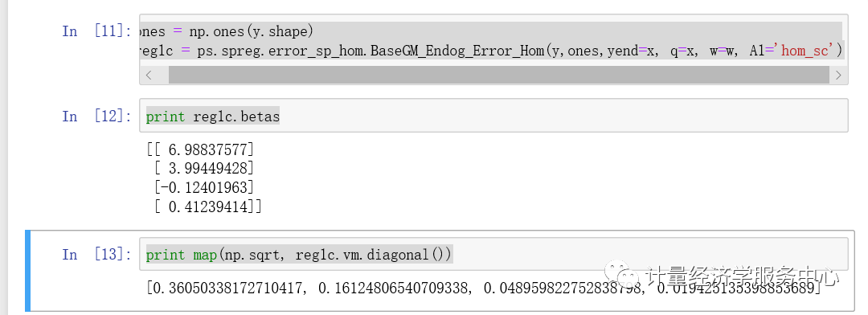The image size is (868, 315).
Task: Click the horizontal scrollbar thumb in cell 11
Action: [499, 75]
